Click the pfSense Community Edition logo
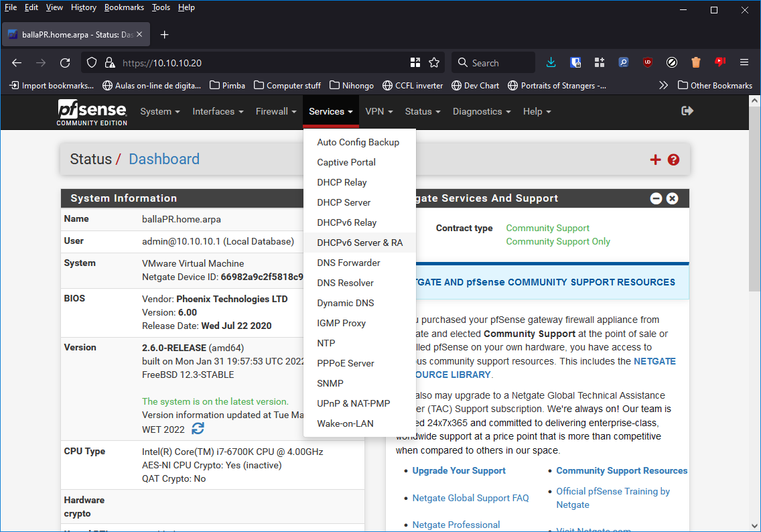Viewport: 761px width, 532px height. (x=91, y=112)
